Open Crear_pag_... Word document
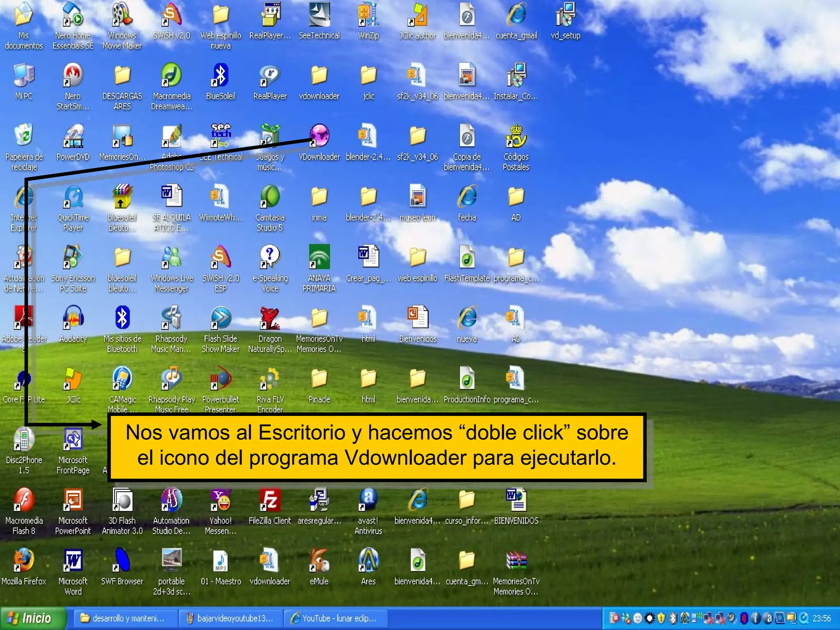Screen dimensions: 840x630 coord(368,257)
